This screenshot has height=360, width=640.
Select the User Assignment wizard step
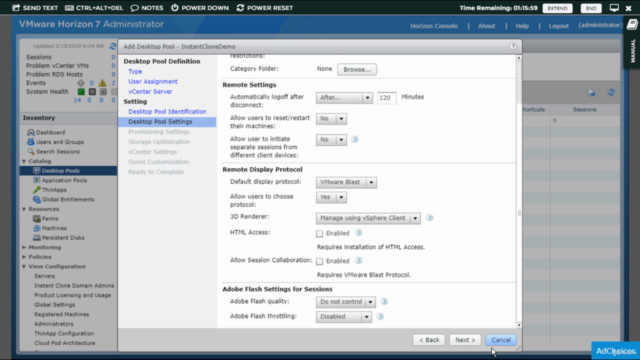pos(153,82)
